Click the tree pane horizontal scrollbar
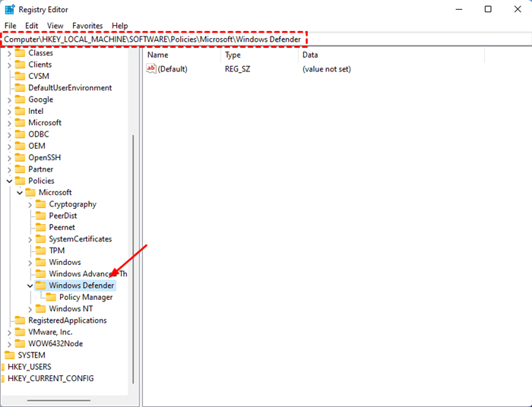 [59, 400]
